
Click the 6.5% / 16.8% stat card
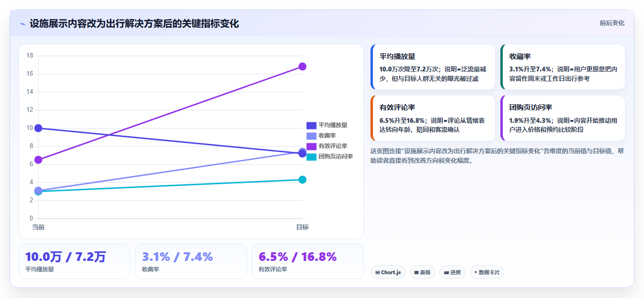click(307, 261)
